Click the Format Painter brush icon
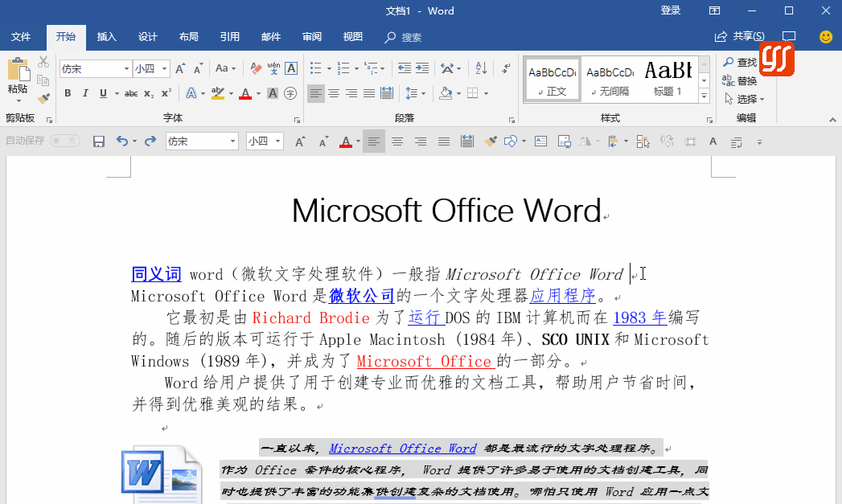Screen dimensions: 842x504 43,98
